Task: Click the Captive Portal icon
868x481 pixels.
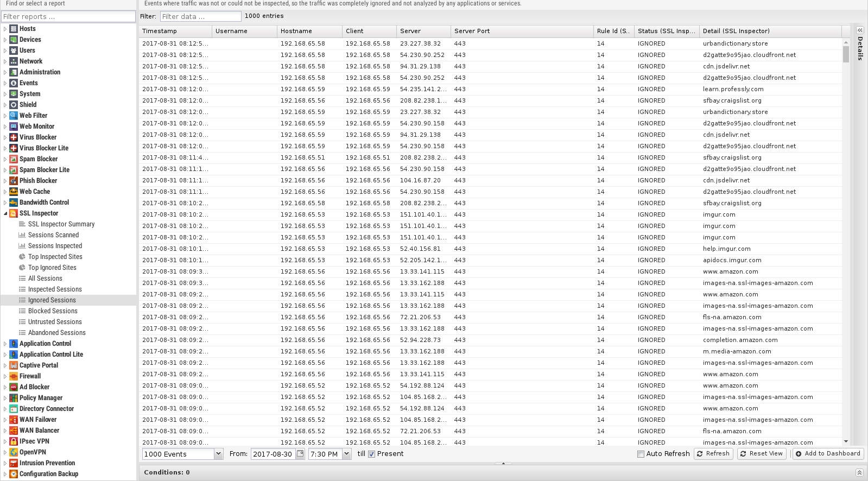Action: (14, 365)
